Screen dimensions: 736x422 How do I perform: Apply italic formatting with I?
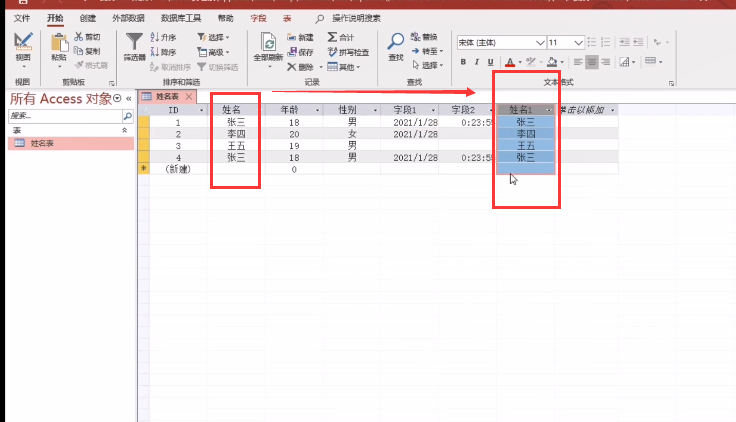point(477,61)
